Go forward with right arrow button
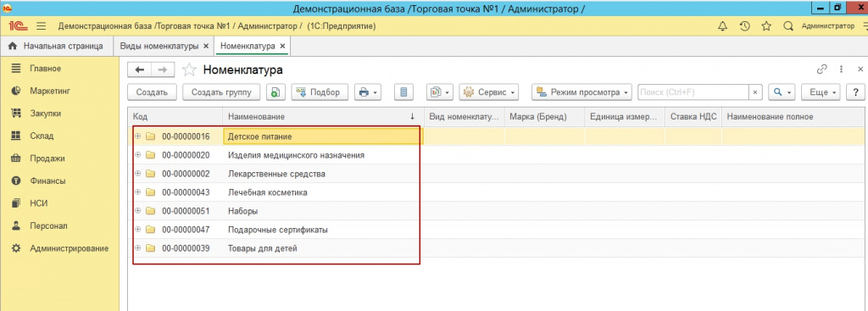This screenshot has width=868, height=311. [163, 69]
